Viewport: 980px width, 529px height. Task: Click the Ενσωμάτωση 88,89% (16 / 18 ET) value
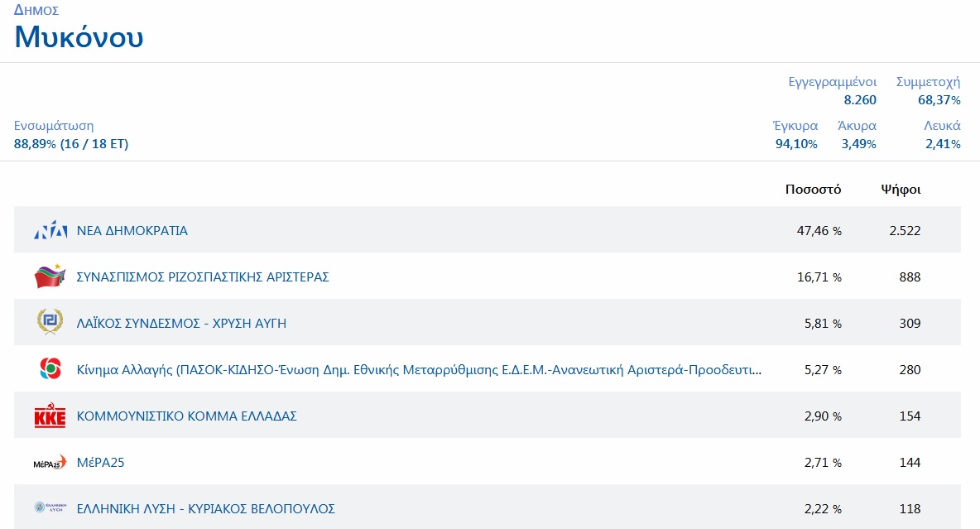tap(71, 144)
